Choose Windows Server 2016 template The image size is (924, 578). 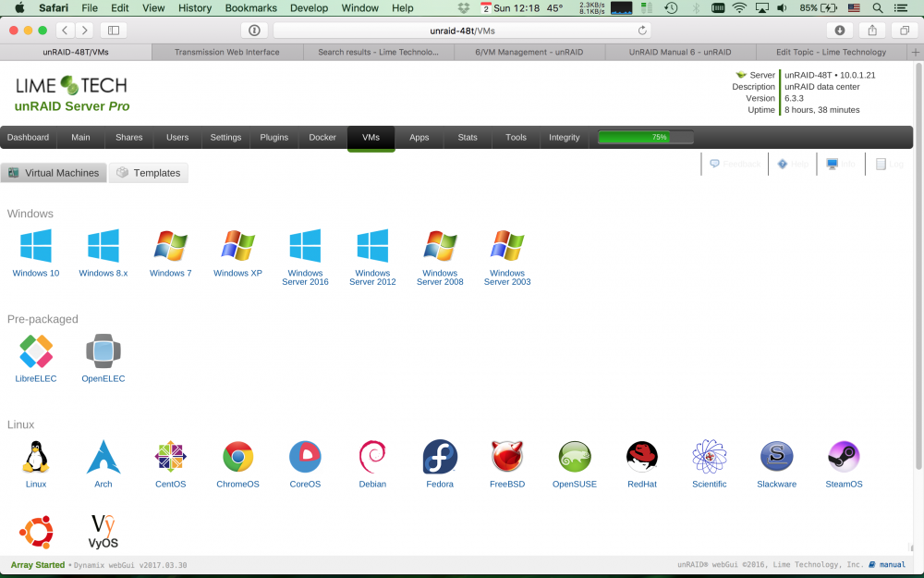pyautogui.click(x=305, y=245)
